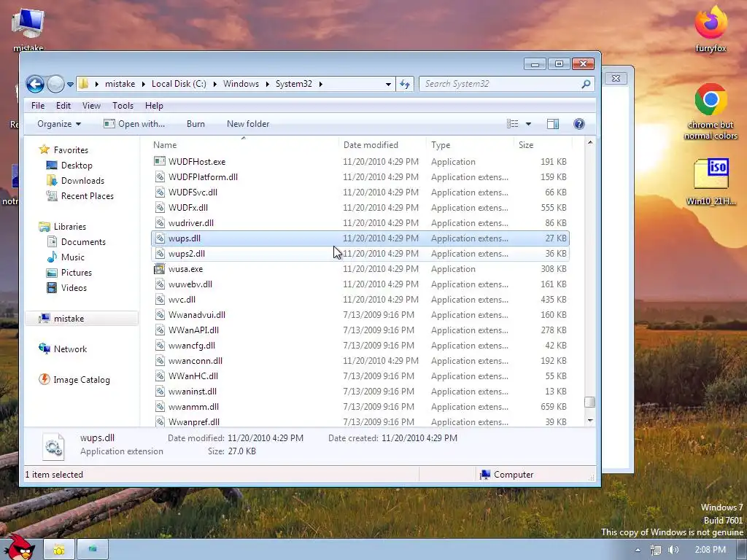747x560 pixels.
Task: Select the 'Windows' breadcrumb segment
Action: [241, 84]
